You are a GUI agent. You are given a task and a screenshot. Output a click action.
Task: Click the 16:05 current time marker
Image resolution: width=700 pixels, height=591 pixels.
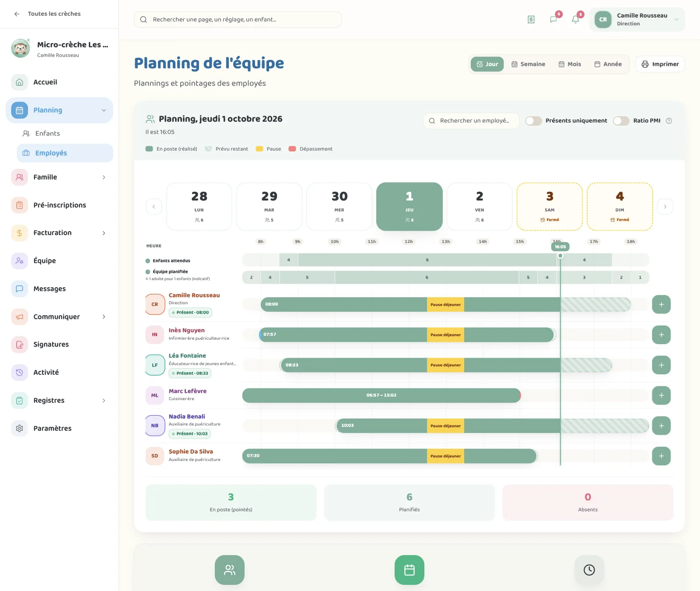[x=560, y=247]
